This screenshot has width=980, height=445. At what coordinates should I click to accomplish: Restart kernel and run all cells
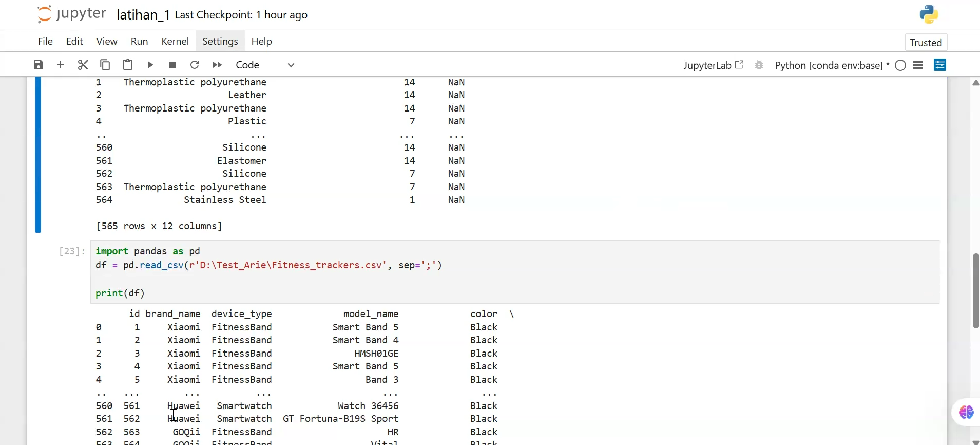point(217,65)
